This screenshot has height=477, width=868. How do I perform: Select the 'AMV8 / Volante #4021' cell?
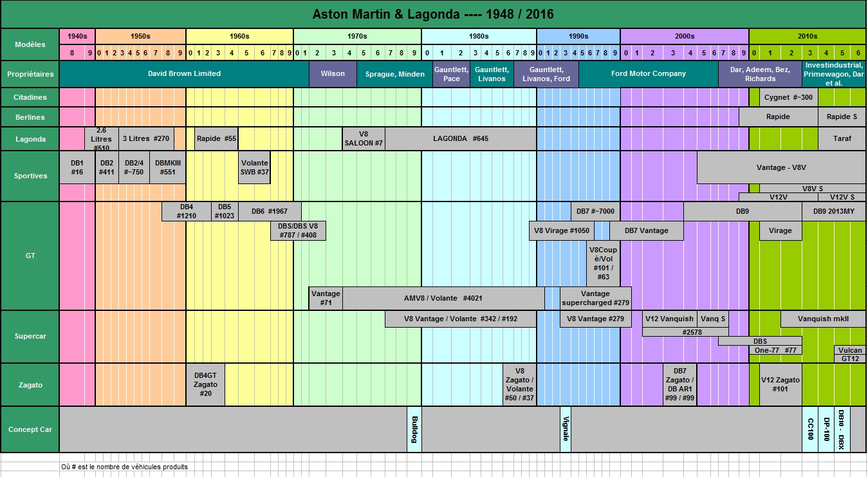(x=443, y=299)
